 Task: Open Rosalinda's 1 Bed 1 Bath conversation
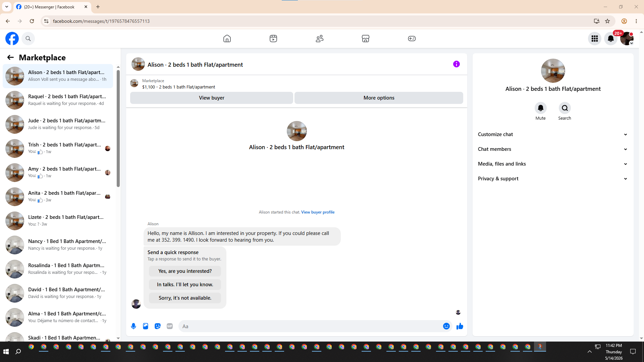pos(58,269)
